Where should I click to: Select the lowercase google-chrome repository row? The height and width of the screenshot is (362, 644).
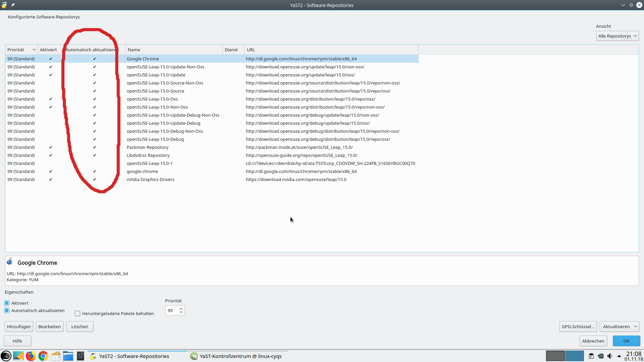coord(212,171)
